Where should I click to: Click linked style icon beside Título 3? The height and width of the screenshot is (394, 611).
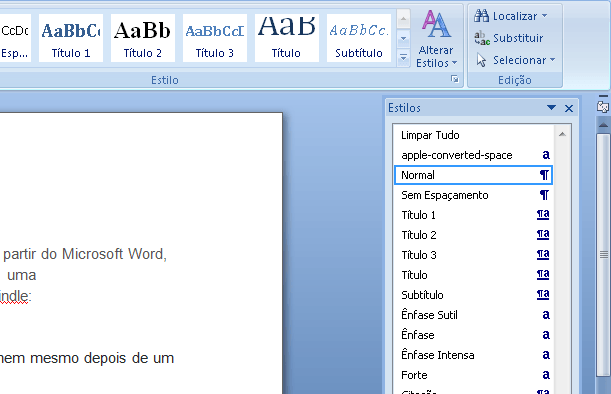543,255
